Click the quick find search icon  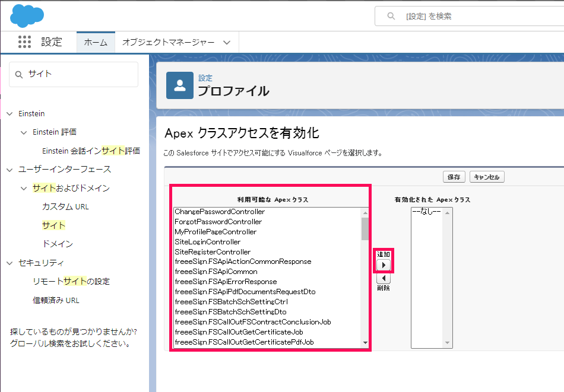coord(19,74)
